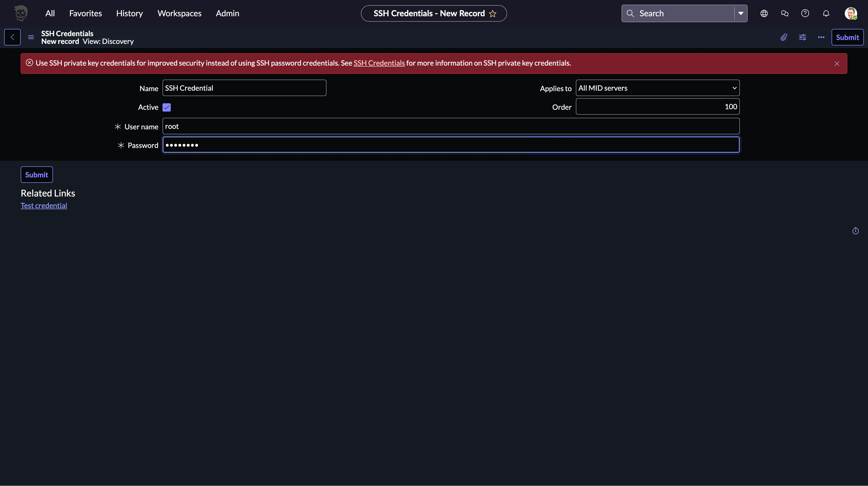The width and height of the screenshot is (868, 486).
Task: Show notifications via the bell icon
Action: point(826,13)
